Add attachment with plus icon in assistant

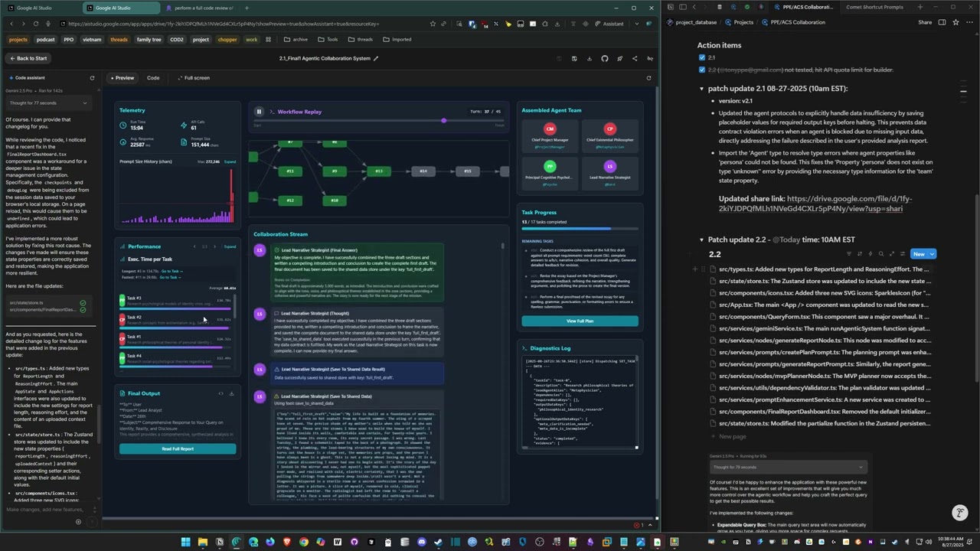pyautogui.click(x=77, y=522)
